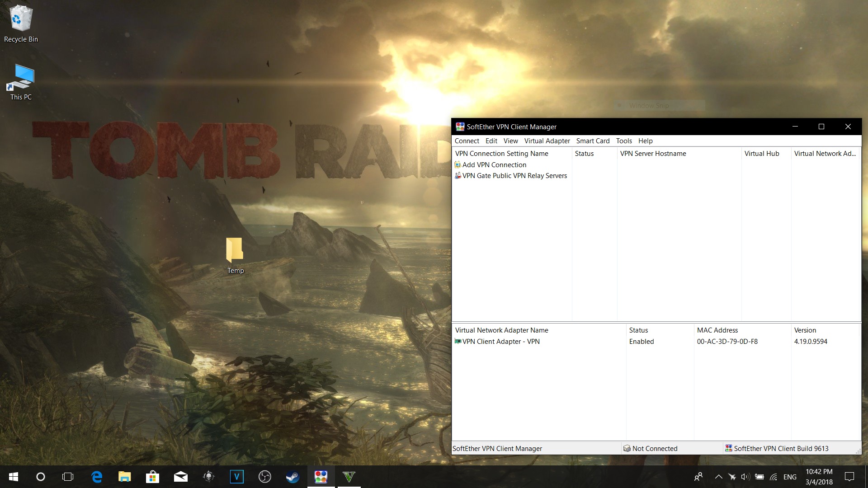Image resolution: width=868 pixels, height=488 pixels.
Task: Click the Windows Start button
Action: [14, 477]
